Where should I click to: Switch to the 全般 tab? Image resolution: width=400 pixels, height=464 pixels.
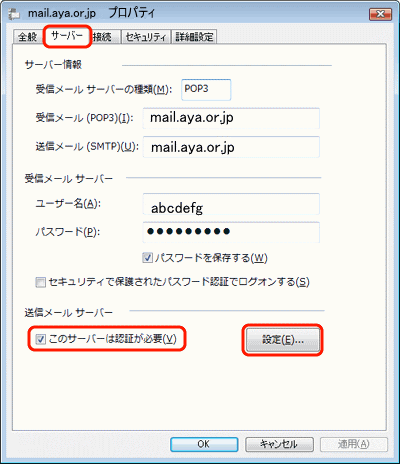(28, 36)
